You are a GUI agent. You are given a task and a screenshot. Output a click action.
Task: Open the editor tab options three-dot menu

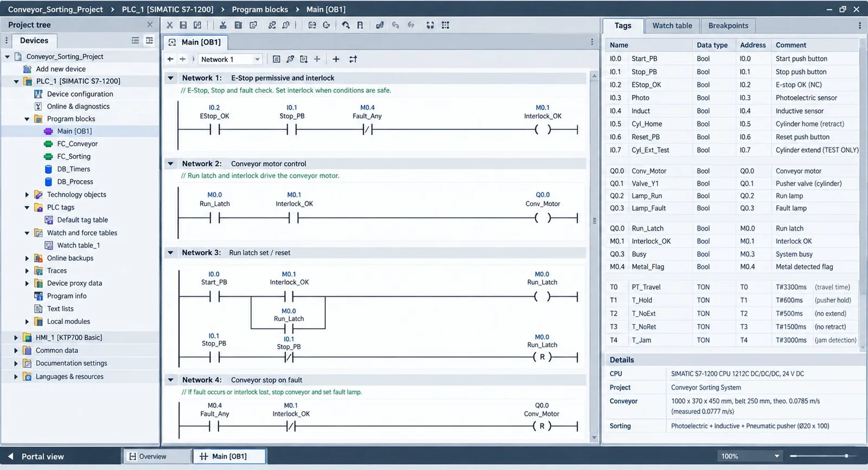tap(592, 42)
